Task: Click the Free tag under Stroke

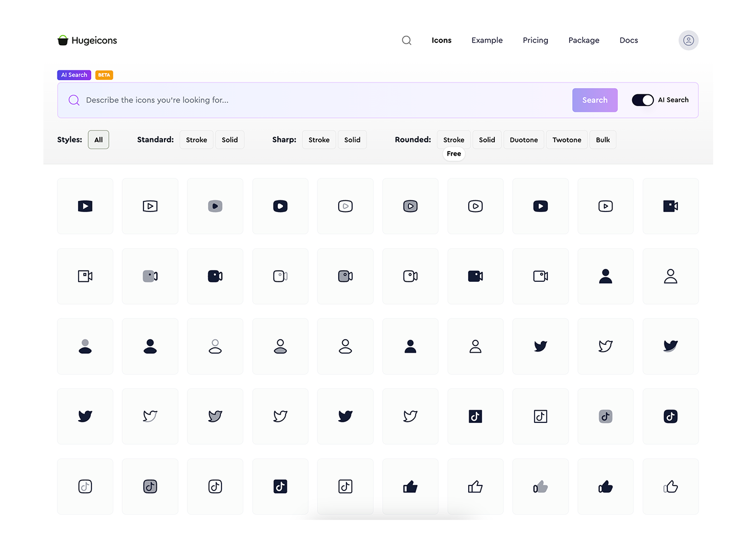Action: coord(454,154)
